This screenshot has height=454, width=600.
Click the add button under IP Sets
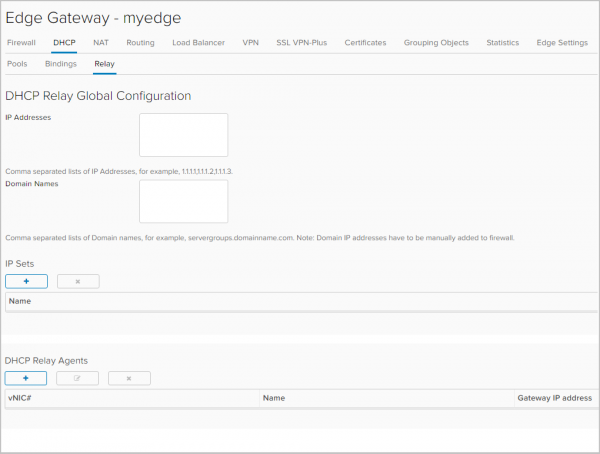pos(26,281)
